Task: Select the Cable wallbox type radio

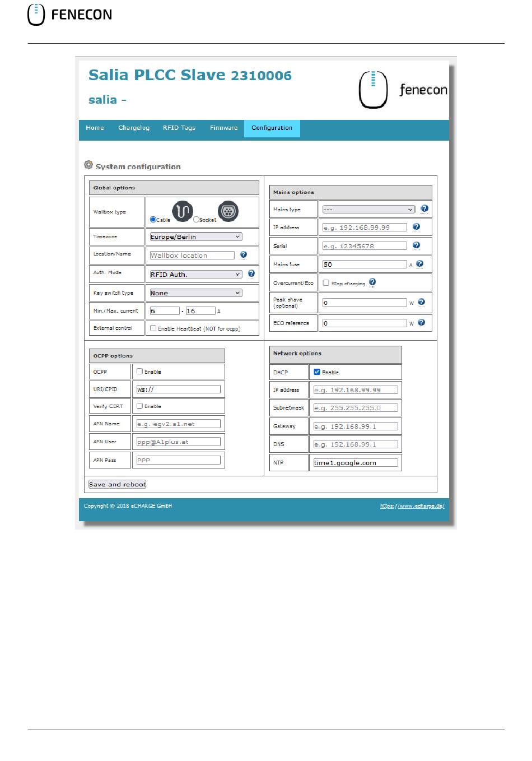Action: click(x=153, y=220)
